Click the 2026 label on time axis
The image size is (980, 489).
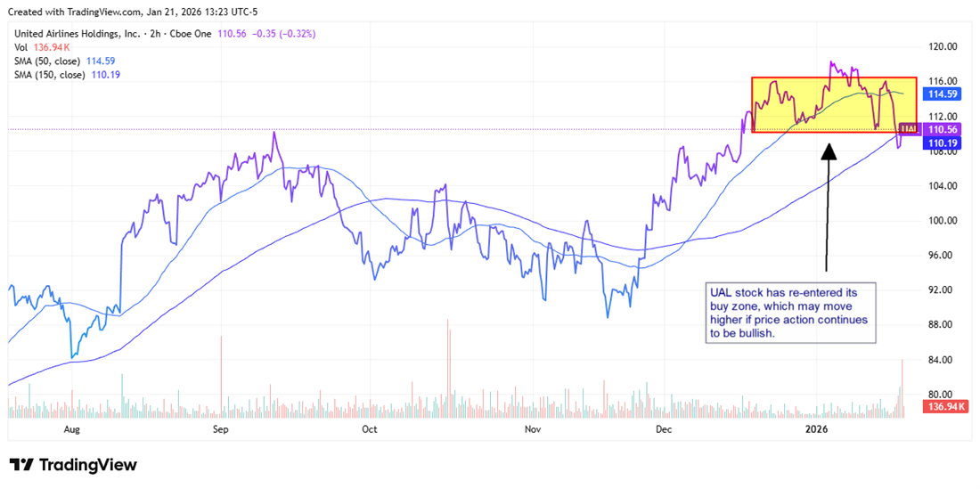pyautogui.click(x=817, y=429)
